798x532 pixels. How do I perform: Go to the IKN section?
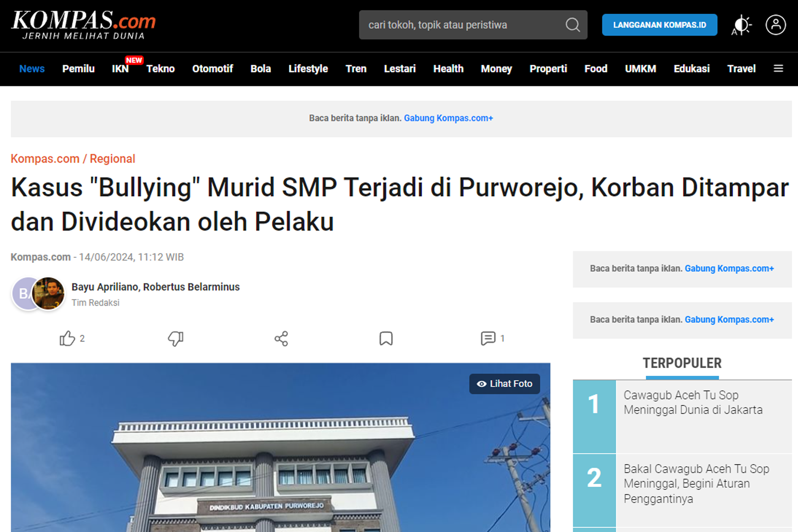(x=120, y=68)
